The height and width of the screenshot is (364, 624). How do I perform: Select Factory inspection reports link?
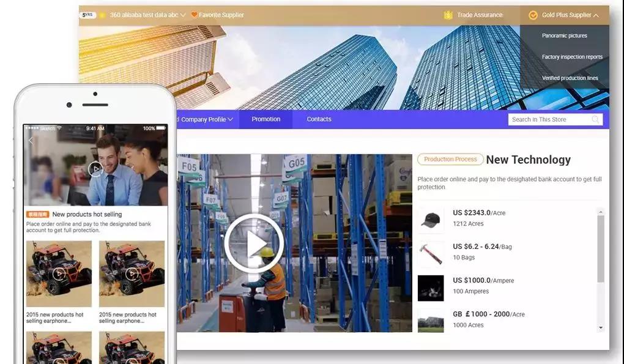coord(571,57)
